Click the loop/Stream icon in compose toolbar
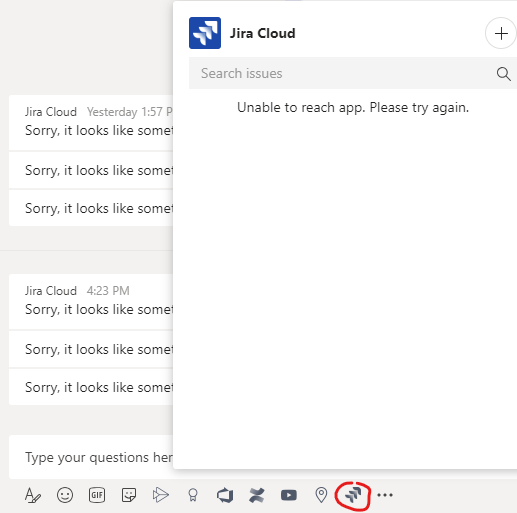The image size is (517, 513). click(225, 495)
